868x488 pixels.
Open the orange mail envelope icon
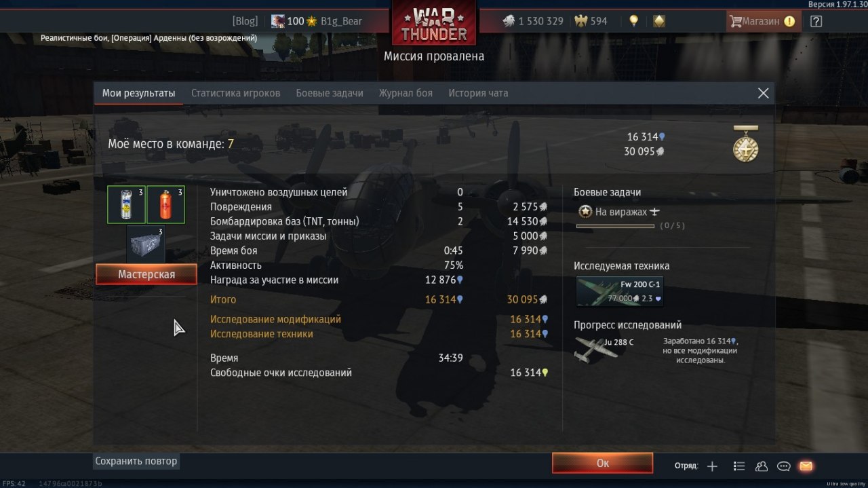[806, 466]
